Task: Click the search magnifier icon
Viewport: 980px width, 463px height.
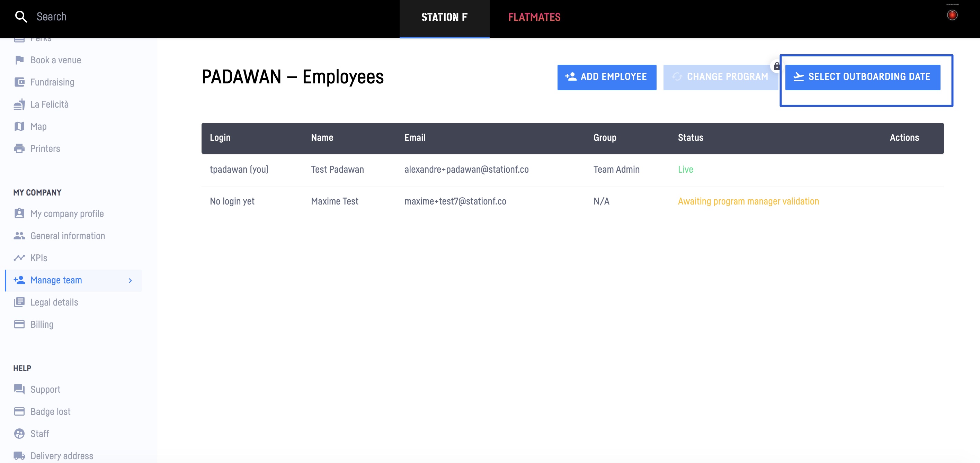Action: coord(21,17)
